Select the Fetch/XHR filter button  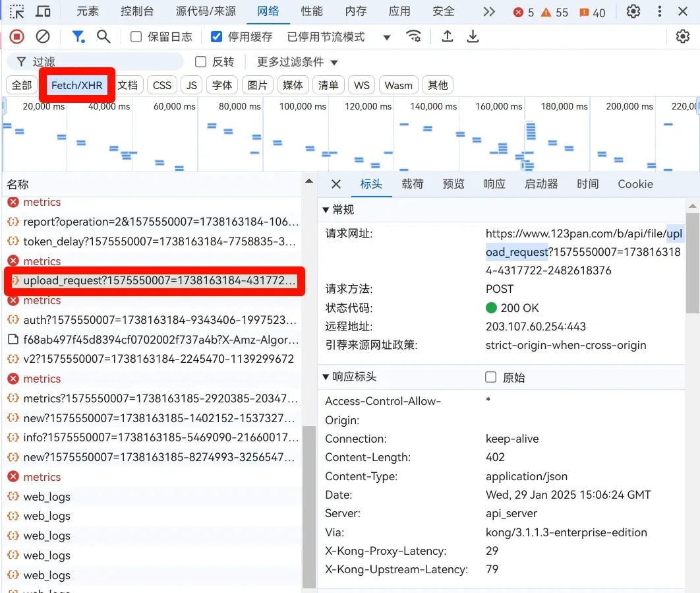coord(77,85)
